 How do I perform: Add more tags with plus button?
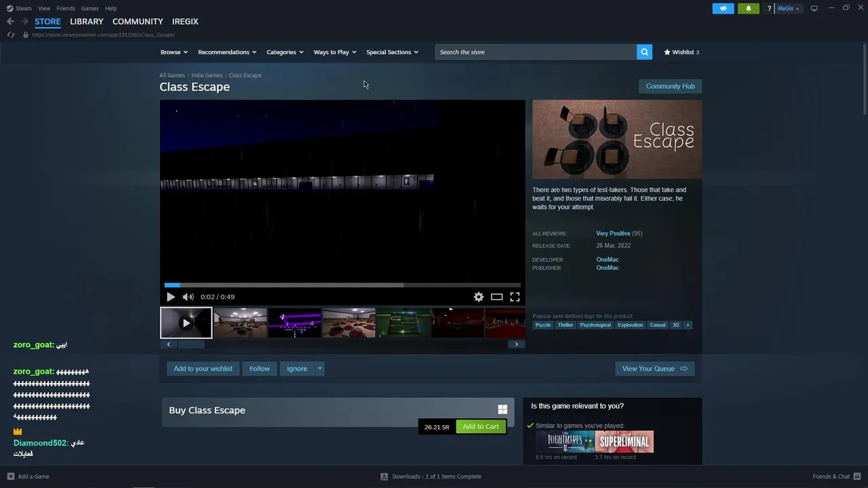point(688,325)
